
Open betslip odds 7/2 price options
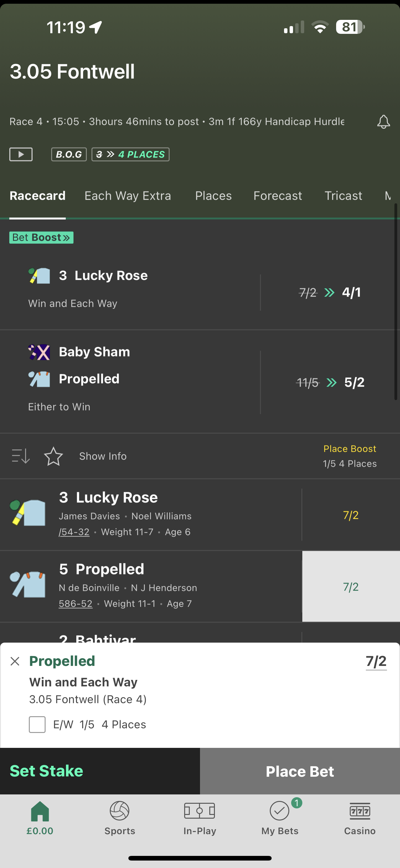pyautogui.click(x=376, y=662)
